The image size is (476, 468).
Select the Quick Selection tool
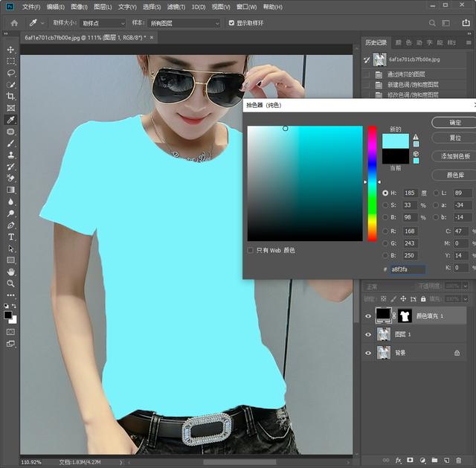point(10,85)
